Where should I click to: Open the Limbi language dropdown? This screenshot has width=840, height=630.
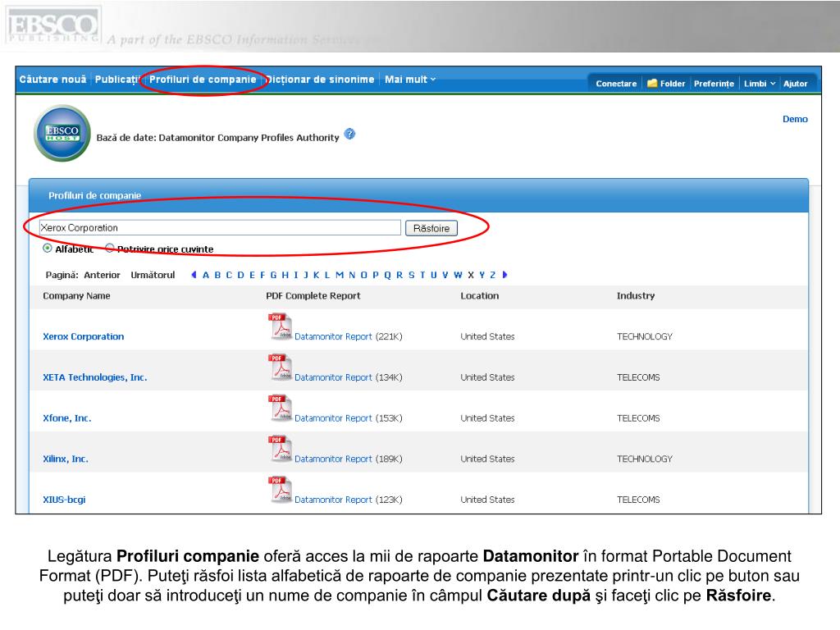[759, 84]
